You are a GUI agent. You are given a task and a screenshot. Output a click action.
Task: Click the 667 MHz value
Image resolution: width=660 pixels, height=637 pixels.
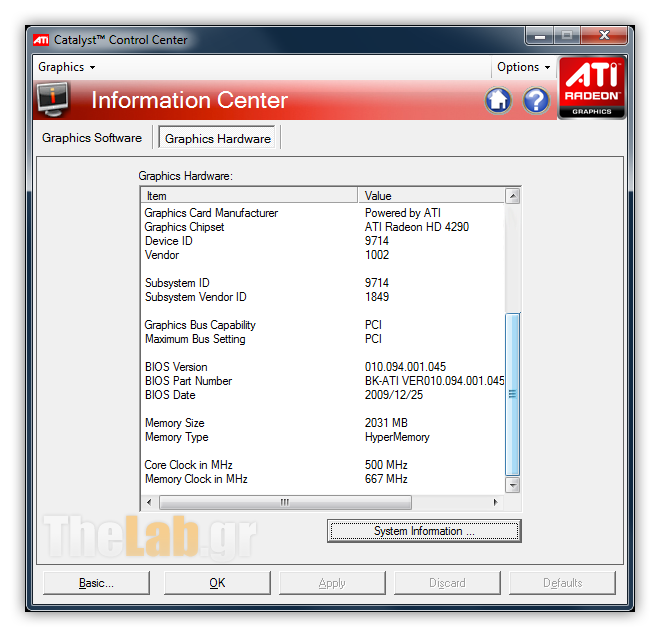tap(386, 479)
